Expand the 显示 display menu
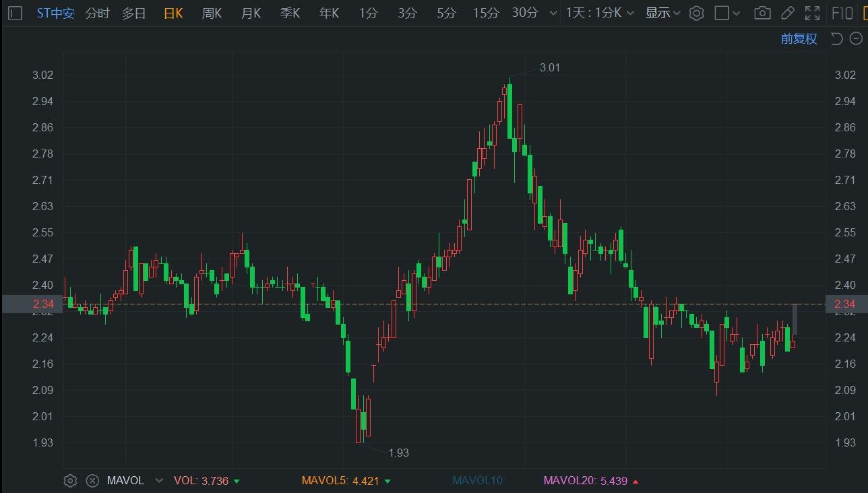This screenshot has width=868, height=493. click(x=663, y=13)
